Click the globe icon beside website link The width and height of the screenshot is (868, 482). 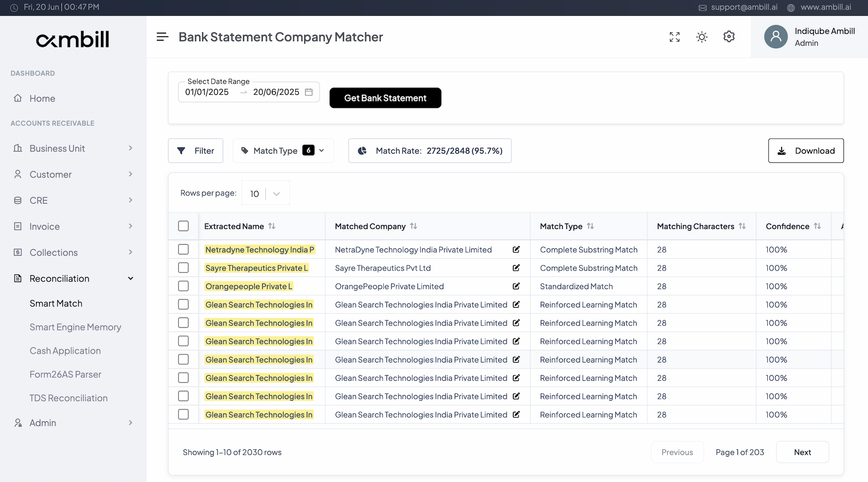pyautogui.click(x=791, y=8)
